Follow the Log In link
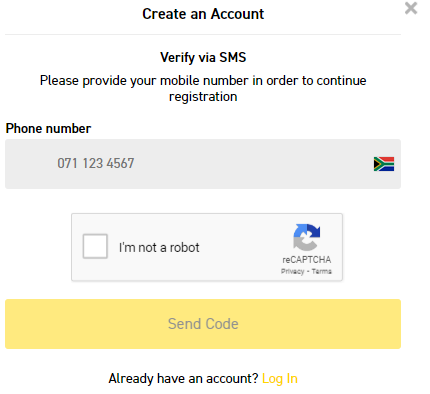The image size is (430, 394). tap(280, 379)
